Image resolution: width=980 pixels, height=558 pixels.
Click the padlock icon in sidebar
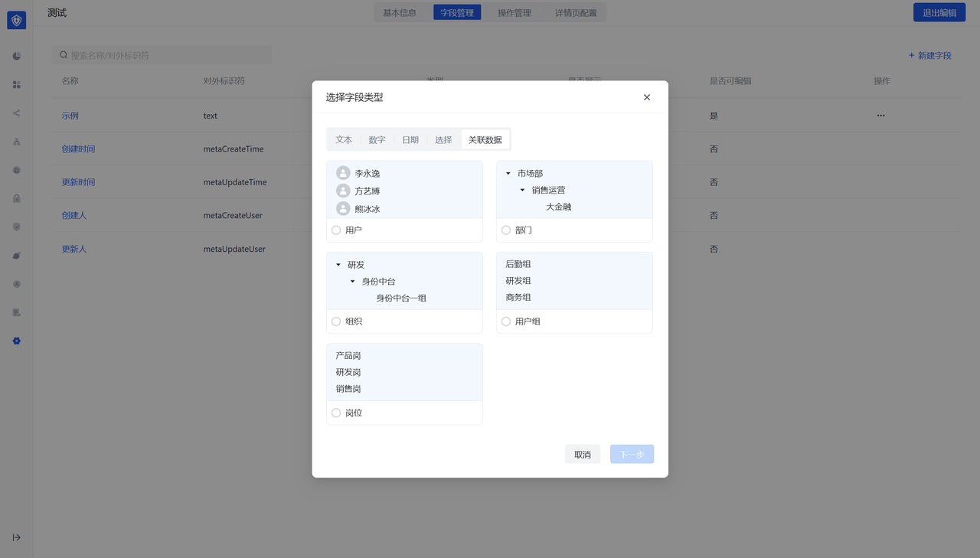[17, 198]
